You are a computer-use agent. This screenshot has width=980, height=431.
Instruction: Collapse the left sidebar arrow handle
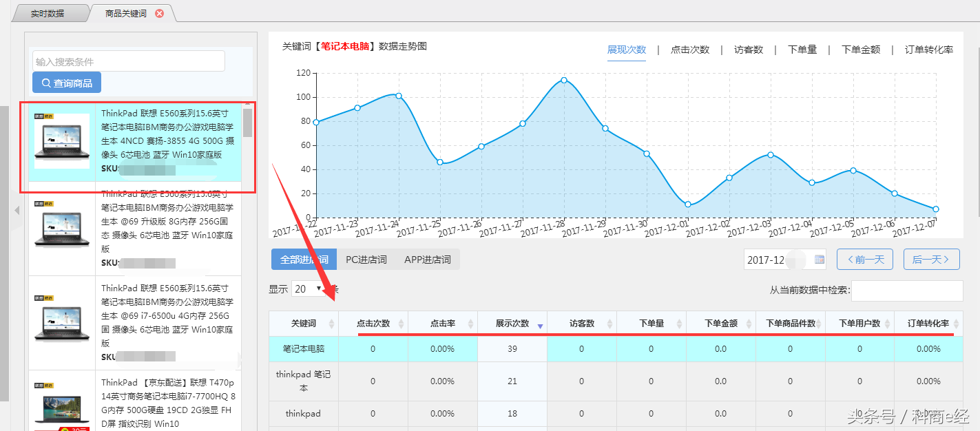(x=17, y=211)
